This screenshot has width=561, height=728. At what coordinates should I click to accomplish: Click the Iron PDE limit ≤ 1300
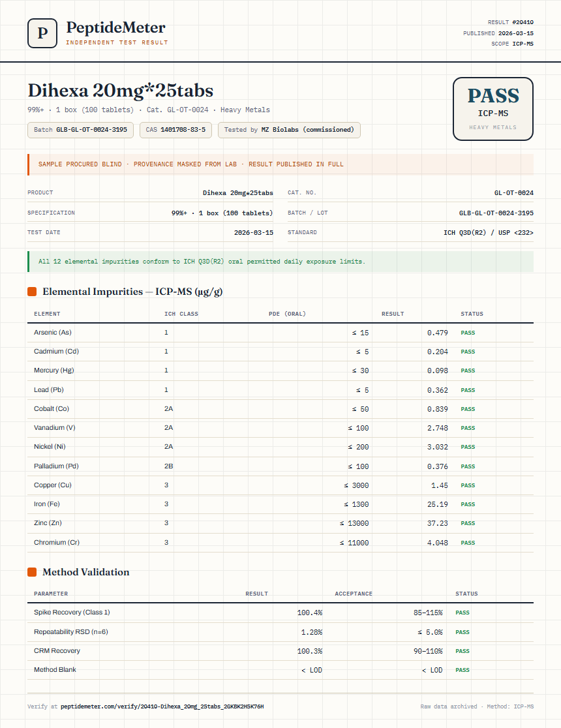point(356,504)
